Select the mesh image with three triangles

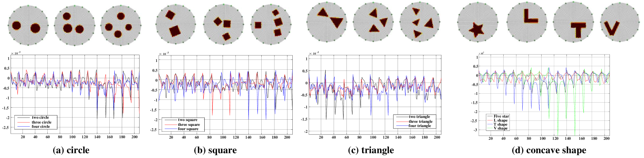tap(373, 22)
